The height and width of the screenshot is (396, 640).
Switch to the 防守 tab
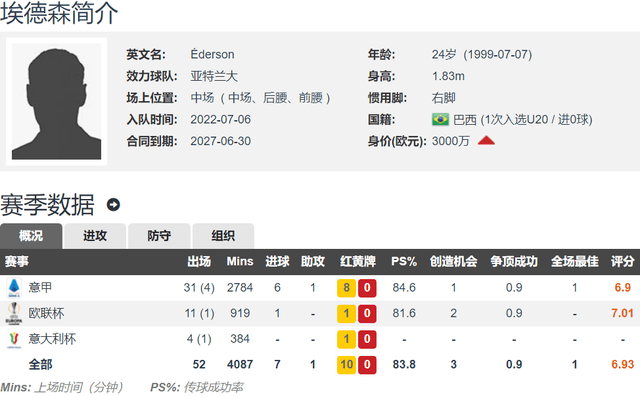coord(159,236)
